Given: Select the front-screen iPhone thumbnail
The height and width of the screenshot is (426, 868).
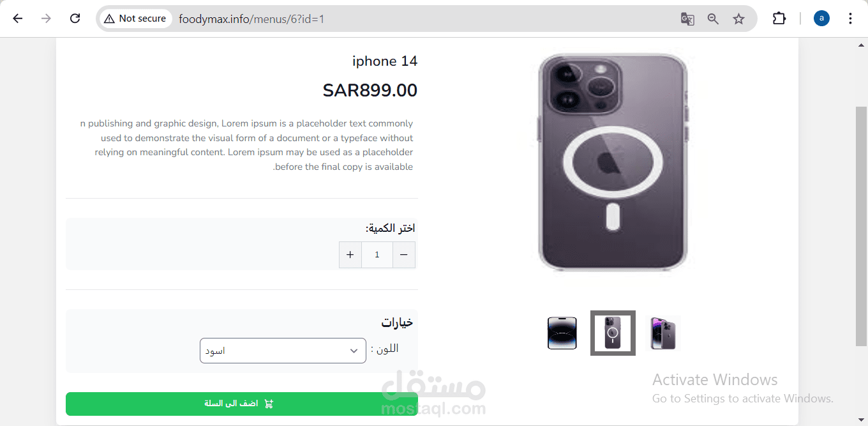Looking at the screenshot, I should tap(562, 333).
